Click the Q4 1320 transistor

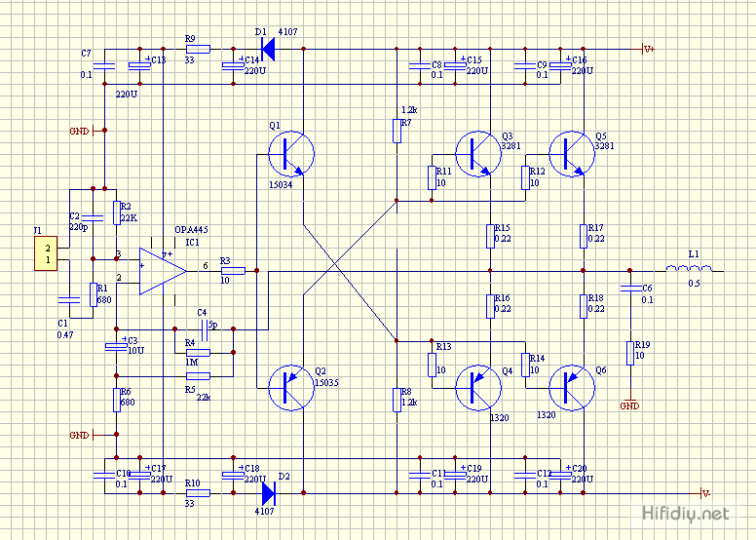point(478,388)
